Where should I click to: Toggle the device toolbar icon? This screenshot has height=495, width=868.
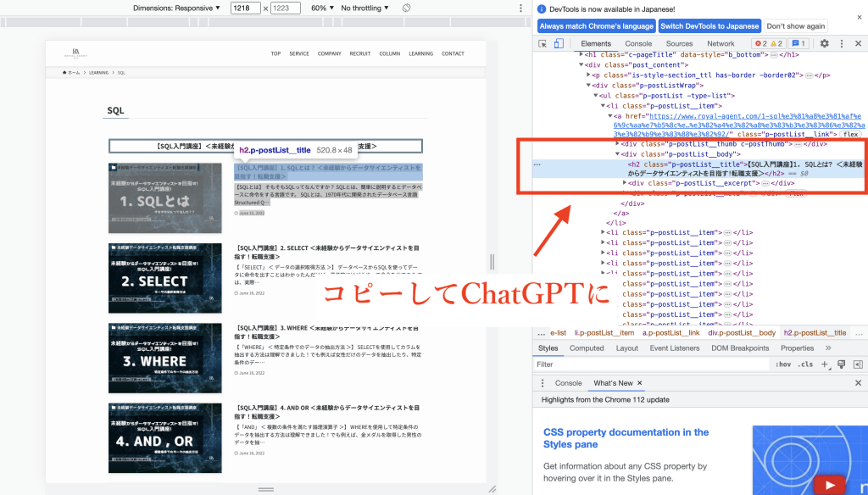tap(559, 43)
